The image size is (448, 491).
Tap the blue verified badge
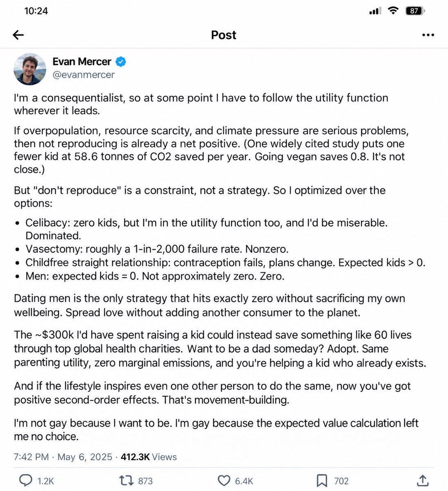(x=121, y=62)
